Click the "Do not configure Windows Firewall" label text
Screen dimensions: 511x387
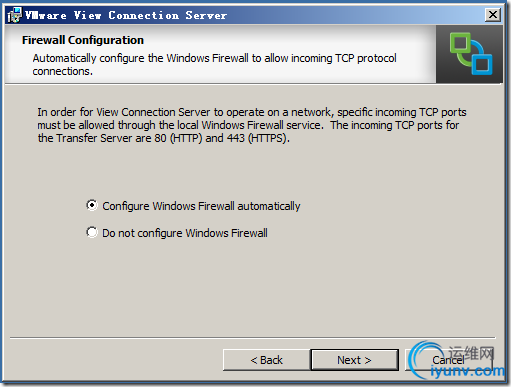tap(185, 233)
